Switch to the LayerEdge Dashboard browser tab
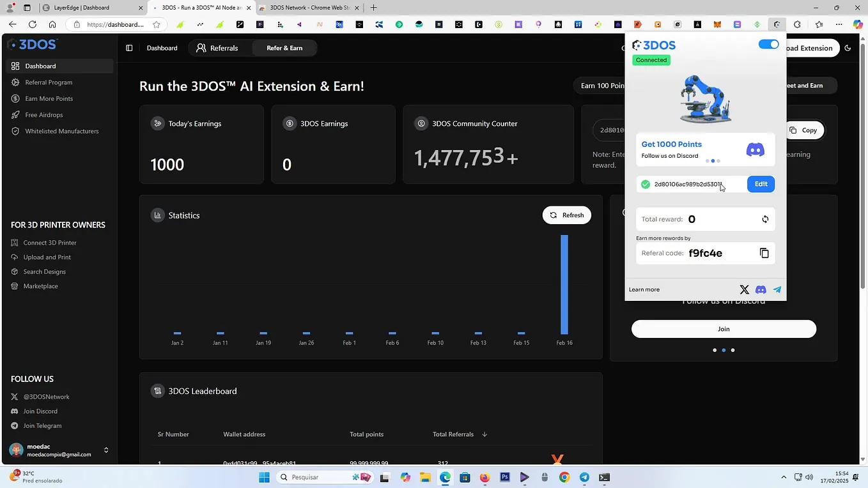Screen dimensions: 868x488 pyautogui.click(x=93, y=8)
